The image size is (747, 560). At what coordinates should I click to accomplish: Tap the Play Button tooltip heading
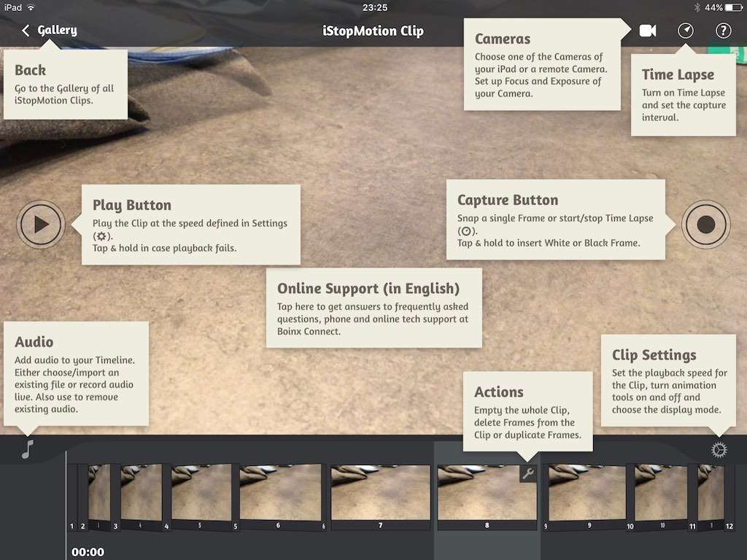[x=132, y=205]
